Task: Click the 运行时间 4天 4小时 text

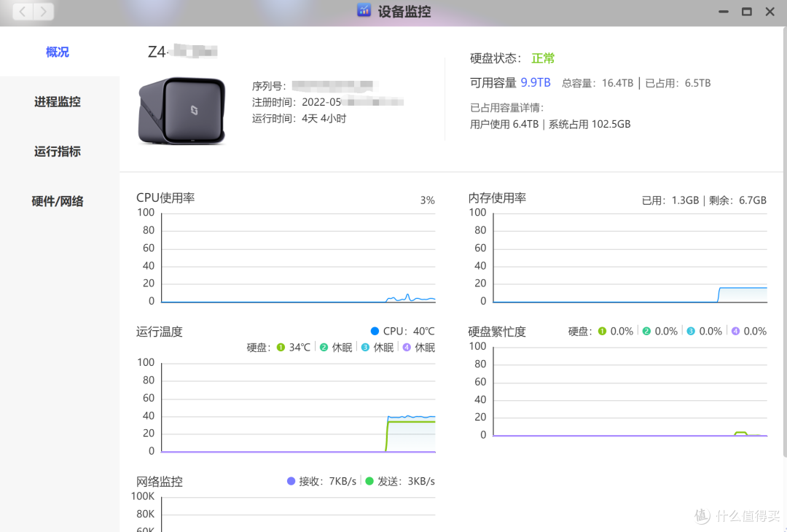Action: pyautogui.click(x=299, y=119)
